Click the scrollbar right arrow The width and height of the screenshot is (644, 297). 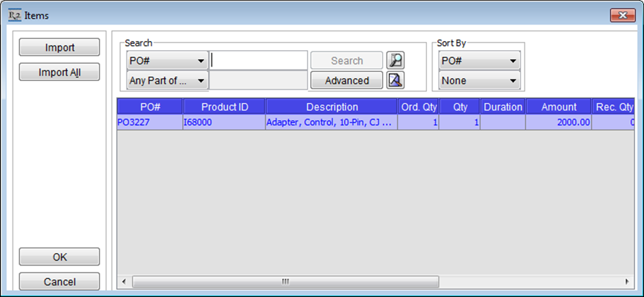(x=627, y=281)
